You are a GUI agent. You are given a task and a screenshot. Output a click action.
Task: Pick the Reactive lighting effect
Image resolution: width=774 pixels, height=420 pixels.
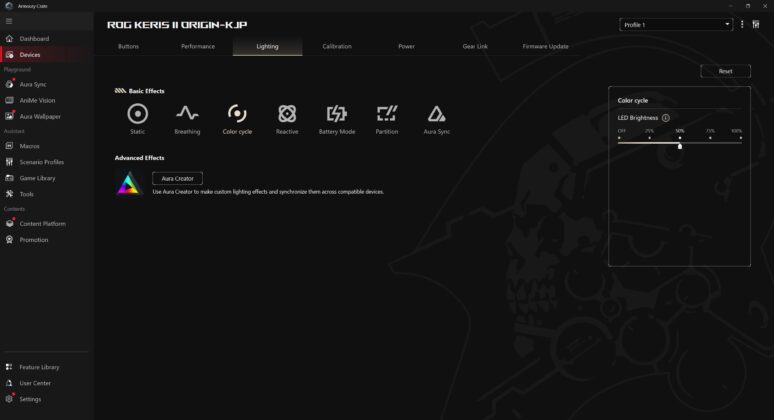coord(287,119)
